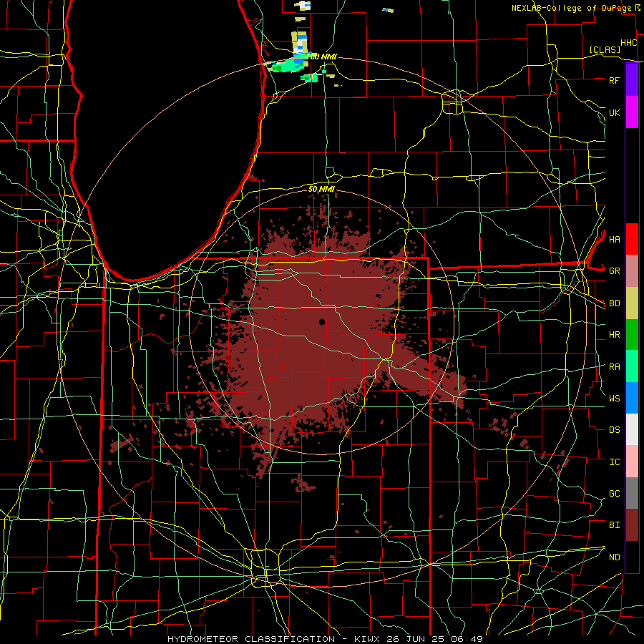
Task: Click the 50 NMI range ring label
Action: (321, 189)
